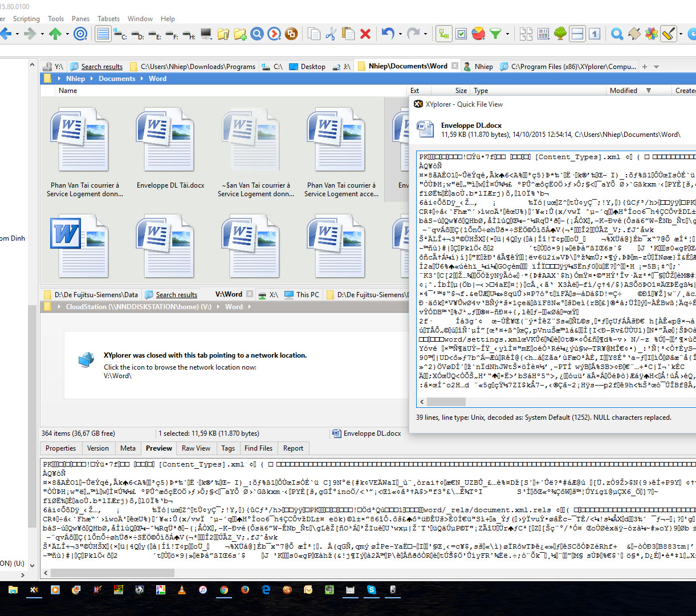
Task: Click the red Delete X icon
Action: 365,34
